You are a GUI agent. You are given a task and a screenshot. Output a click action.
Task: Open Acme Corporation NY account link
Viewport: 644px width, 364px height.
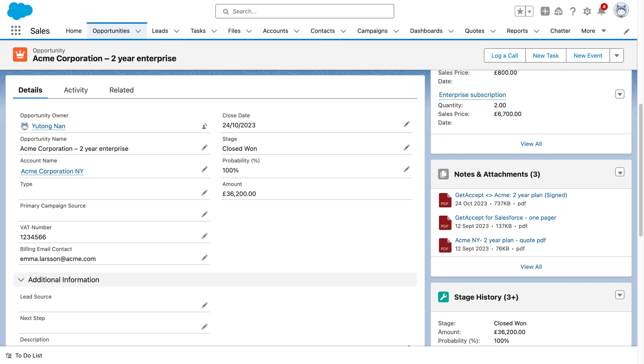(52, 171)
